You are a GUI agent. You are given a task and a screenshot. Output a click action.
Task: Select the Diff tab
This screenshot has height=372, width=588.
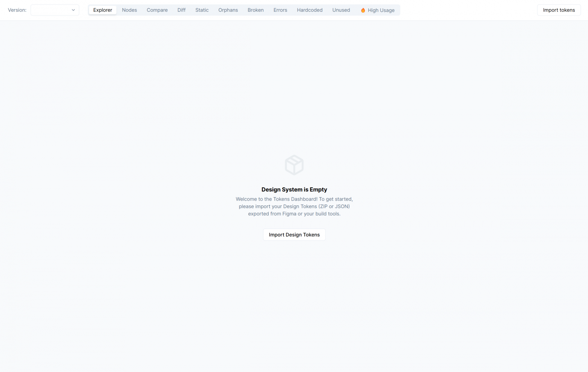[181, 10]
